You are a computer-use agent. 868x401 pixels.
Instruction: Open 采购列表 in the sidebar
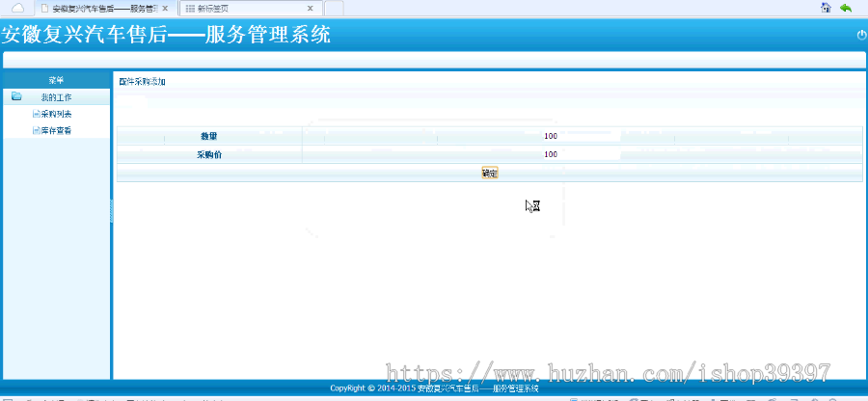[x=56, y=115]
